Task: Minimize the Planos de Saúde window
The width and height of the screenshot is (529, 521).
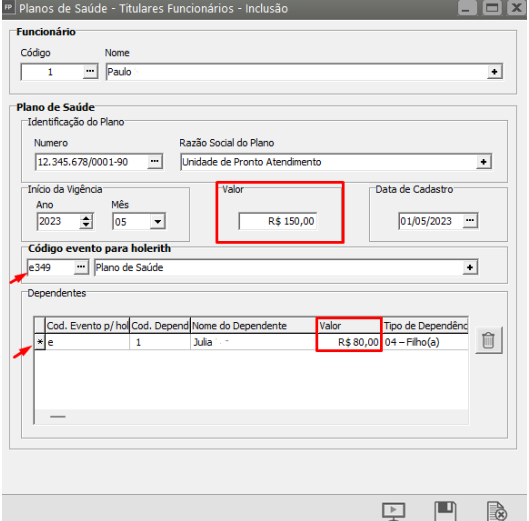Action: pyautogui.click(x=467, y=8)
